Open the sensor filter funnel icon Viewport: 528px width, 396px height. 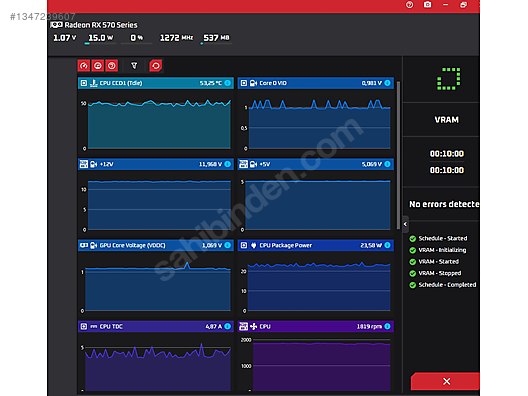134,66
